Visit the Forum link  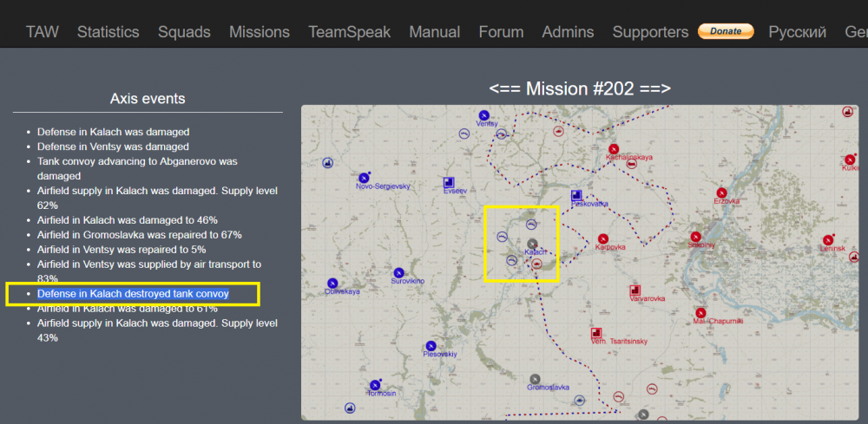coord(501,32)
